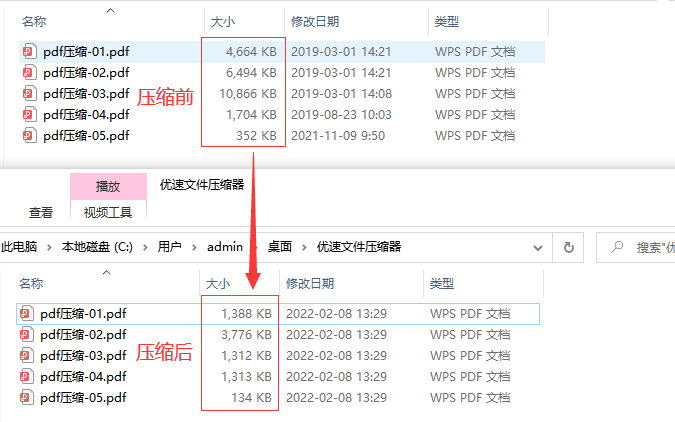Go to 桌面 folder in breadcrumb

[x=280, y=247]
